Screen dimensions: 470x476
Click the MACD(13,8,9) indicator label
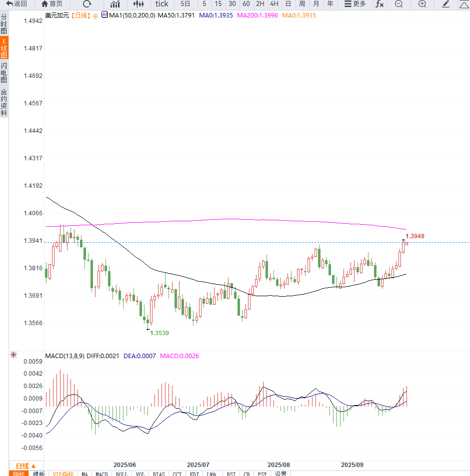64,356
